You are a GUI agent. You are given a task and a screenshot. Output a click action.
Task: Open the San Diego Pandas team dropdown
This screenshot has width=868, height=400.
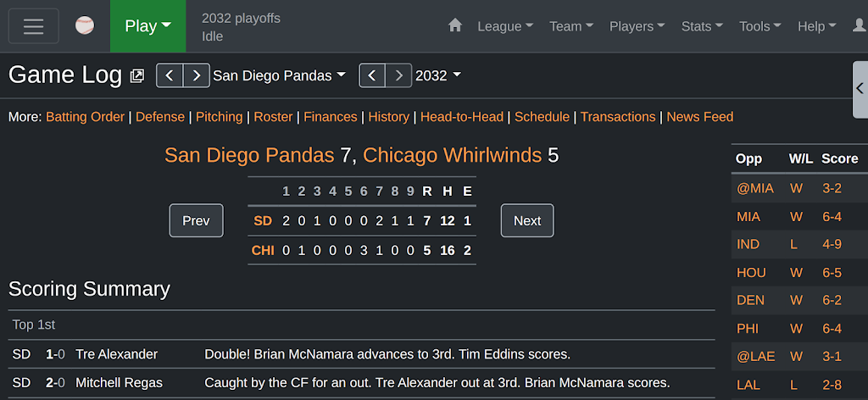click(280, 75)
